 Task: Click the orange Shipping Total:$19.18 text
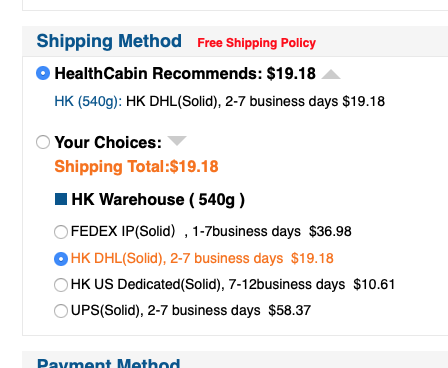[x=136, y=166]
